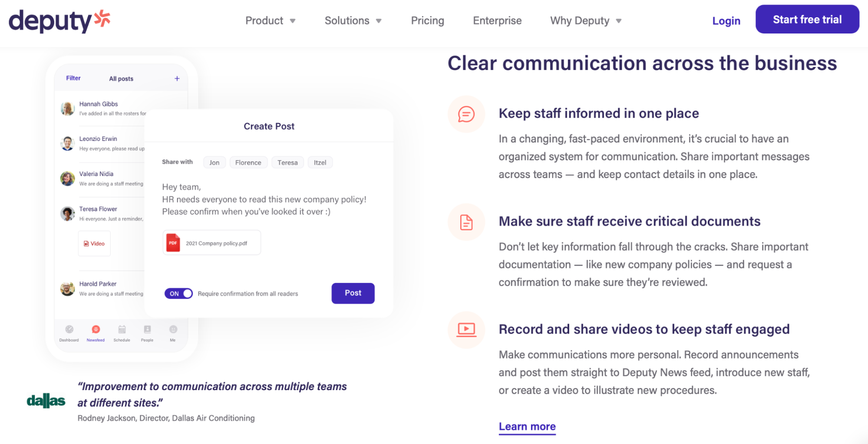Viewport: 868px width, 444px height.
Task: Expand the Why Deputy dropdown menu
Action: (x=586, y=20)
